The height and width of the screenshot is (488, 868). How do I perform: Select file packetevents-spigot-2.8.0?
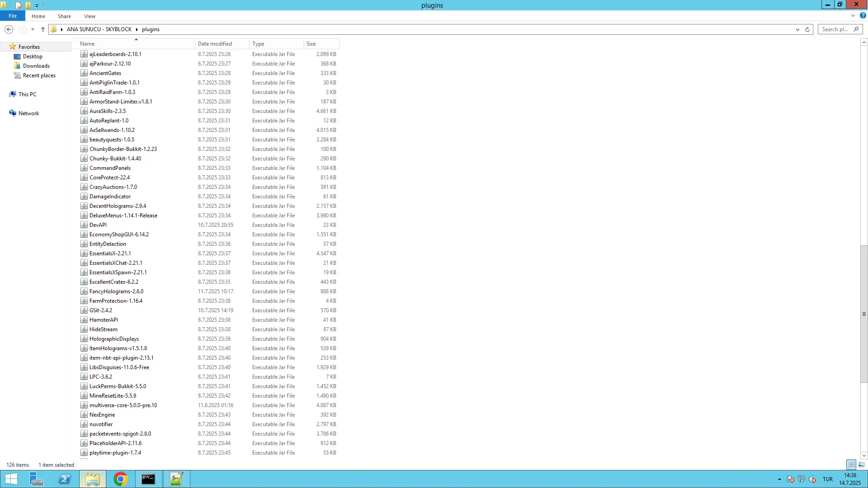[x=120, y=434]
